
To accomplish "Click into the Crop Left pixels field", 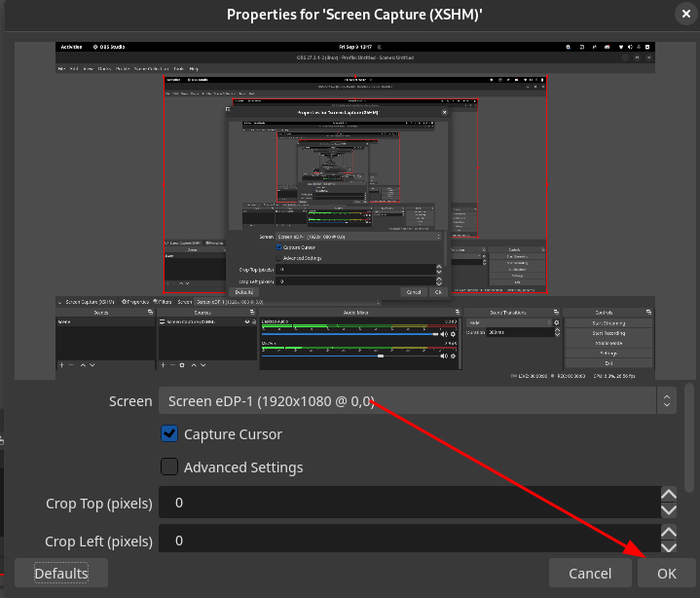I will pyautogui.click(x=410, y=539).
